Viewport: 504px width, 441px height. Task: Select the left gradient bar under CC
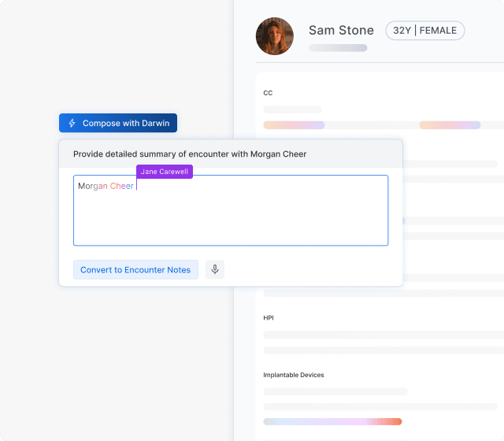pyautogui.click(x=294, y=125)
